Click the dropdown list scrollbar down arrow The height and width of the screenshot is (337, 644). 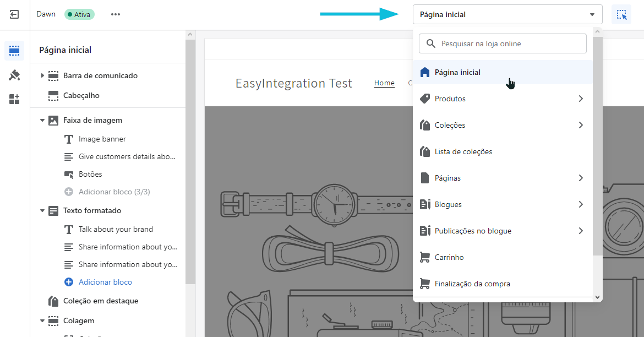tap(598, 297)
